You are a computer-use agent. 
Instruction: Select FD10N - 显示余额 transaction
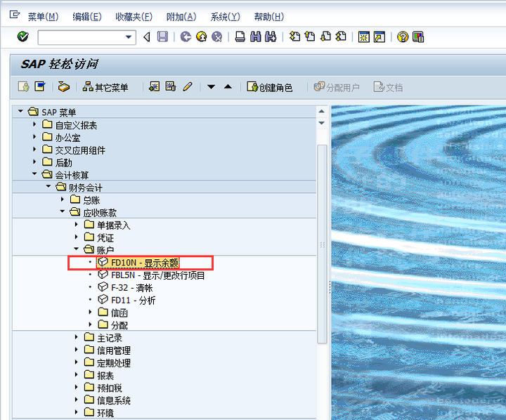pos(138,263)
